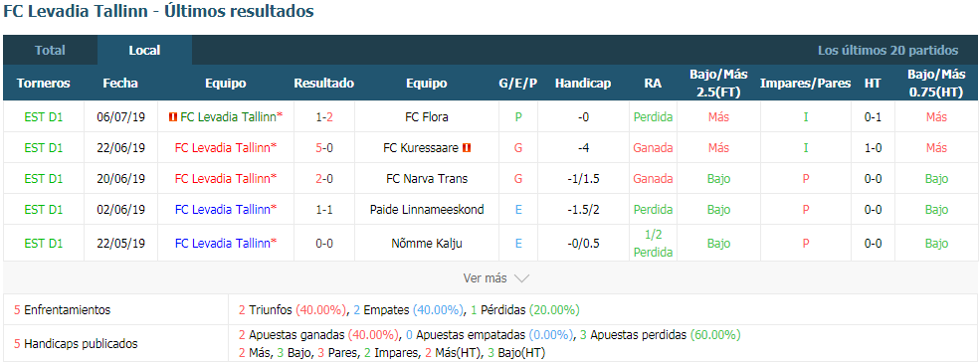
Task: Click red card icon before FC Levadia 06/07/19
Action: coord(173,116)
